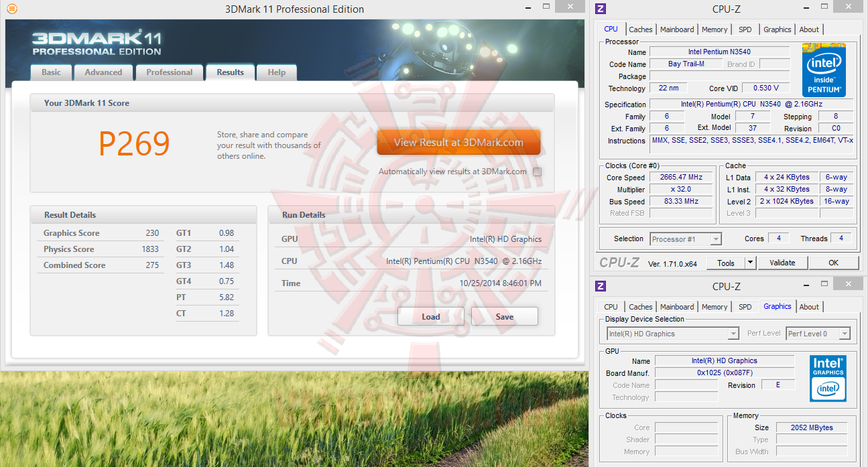Viewport: 868px width, 467px height.
Task: Click the CPU-Z purple icon in upper window
Action: point(601,9)
